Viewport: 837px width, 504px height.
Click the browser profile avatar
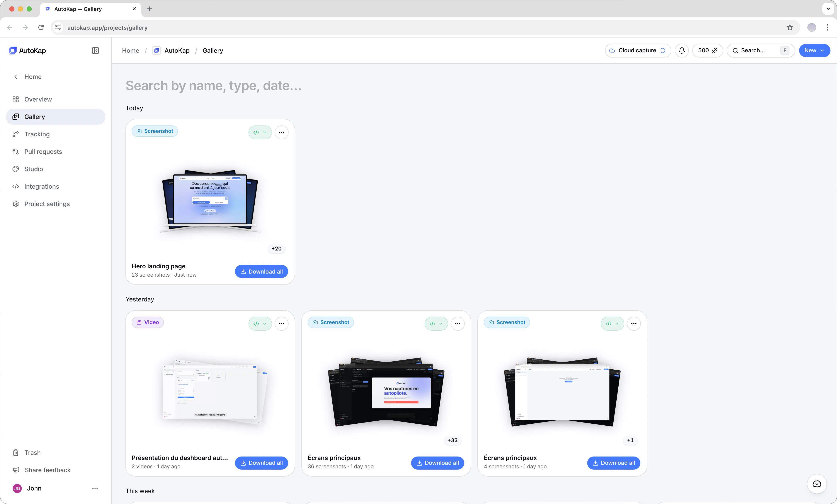pos(811,27)
